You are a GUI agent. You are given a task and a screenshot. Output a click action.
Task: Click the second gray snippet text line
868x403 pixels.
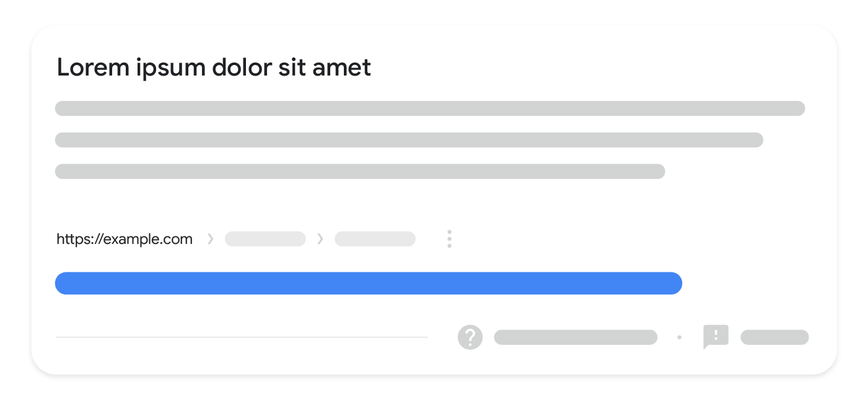coord(409,140)
